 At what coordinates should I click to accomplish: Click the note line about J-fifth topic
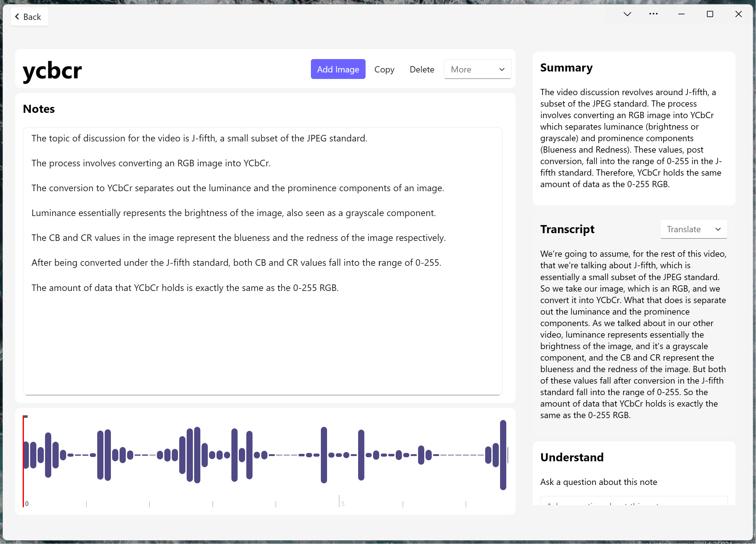[x=199, y=138]
